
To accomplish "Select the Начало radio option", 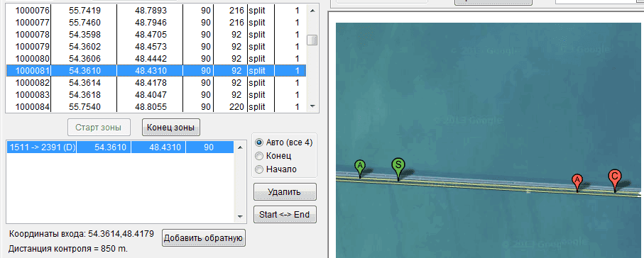I will (x=275, y=169).
